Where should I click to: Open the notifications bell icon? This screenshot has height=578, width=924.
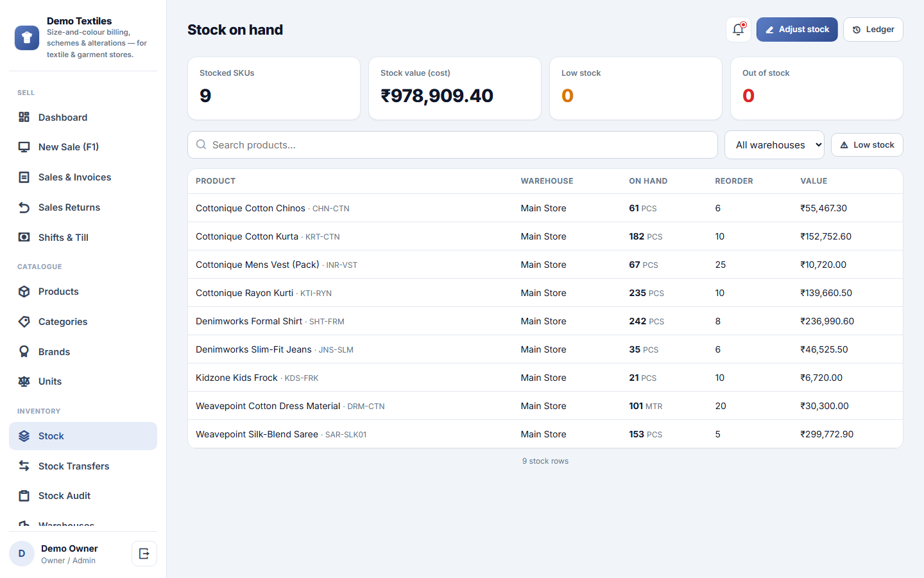click(739, 30)
